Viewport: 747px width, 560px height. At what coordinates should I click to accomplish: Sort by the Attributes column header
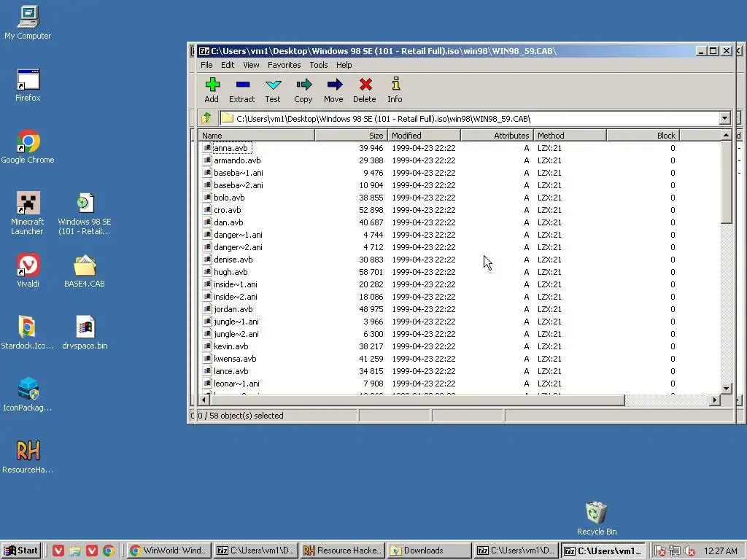497,135
